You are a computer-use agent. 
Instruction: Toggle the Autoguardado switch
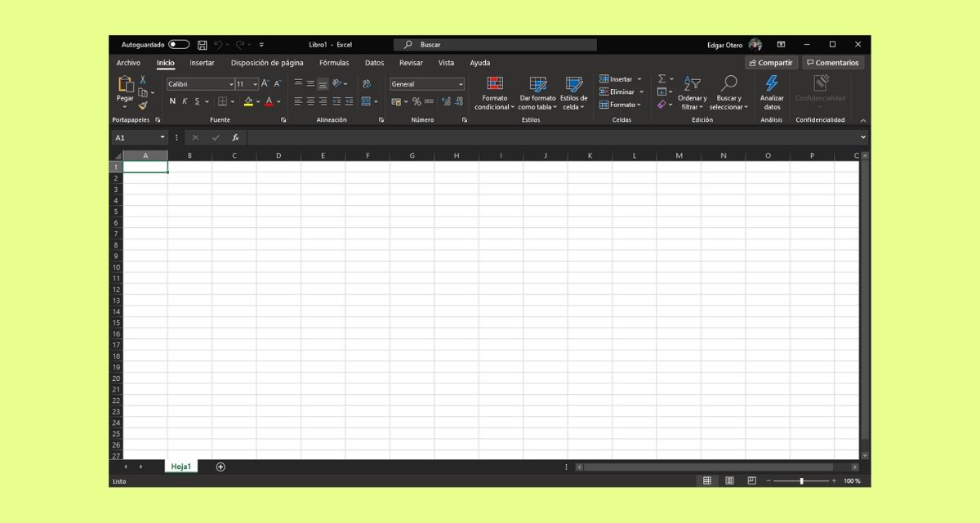179,45
